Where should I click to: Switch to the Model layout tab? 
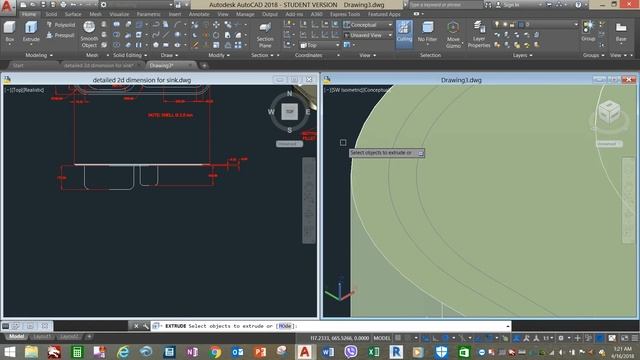click(17, 336)
